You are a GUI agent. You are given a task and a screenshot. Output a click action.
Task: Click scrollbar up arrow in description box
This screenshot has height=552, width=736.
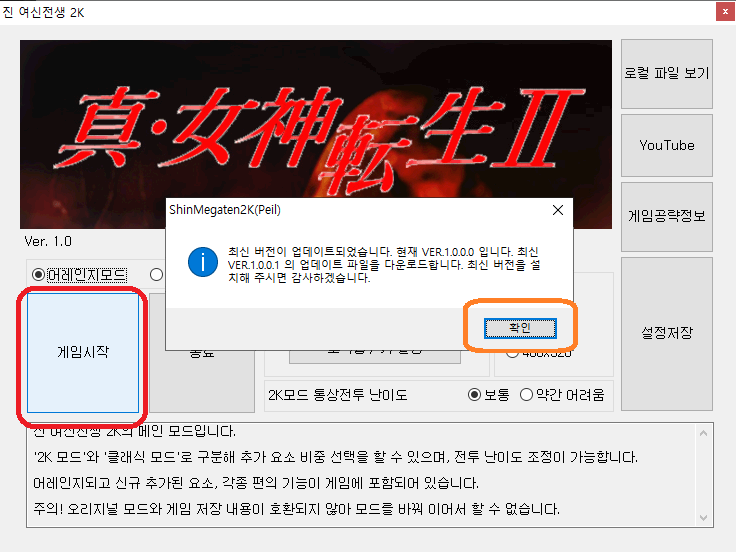(703, 433)
